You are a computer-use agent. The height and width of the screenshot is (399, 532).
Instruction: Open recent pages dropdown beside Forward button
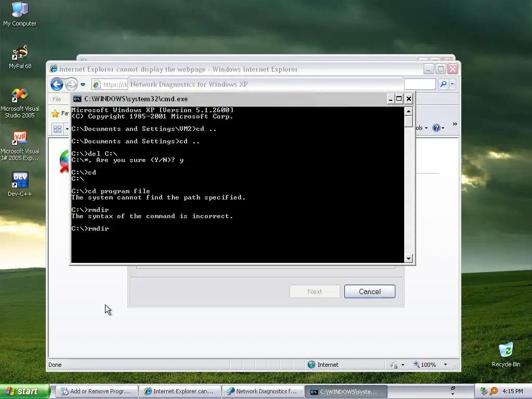point(83,85)
